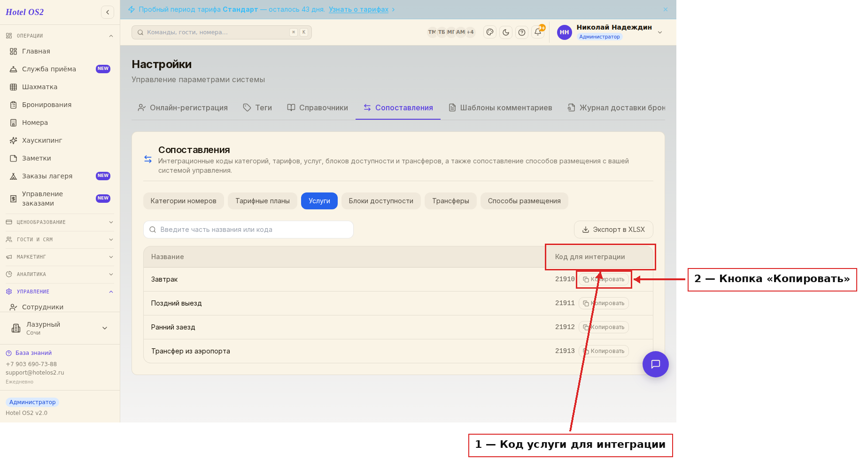This screenshot has width=868, height=468.
Task: Select the Услуги filter
Action: [x=319, y=201]
